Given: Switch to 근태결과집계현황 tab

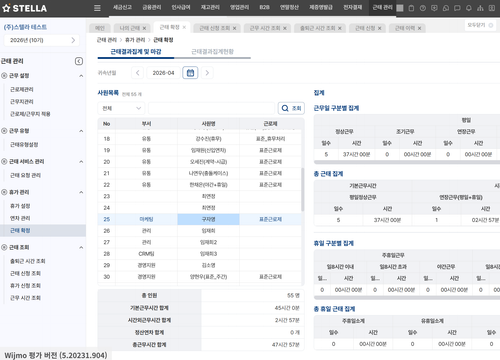Looking at the screenshot, I should [212, 52].
